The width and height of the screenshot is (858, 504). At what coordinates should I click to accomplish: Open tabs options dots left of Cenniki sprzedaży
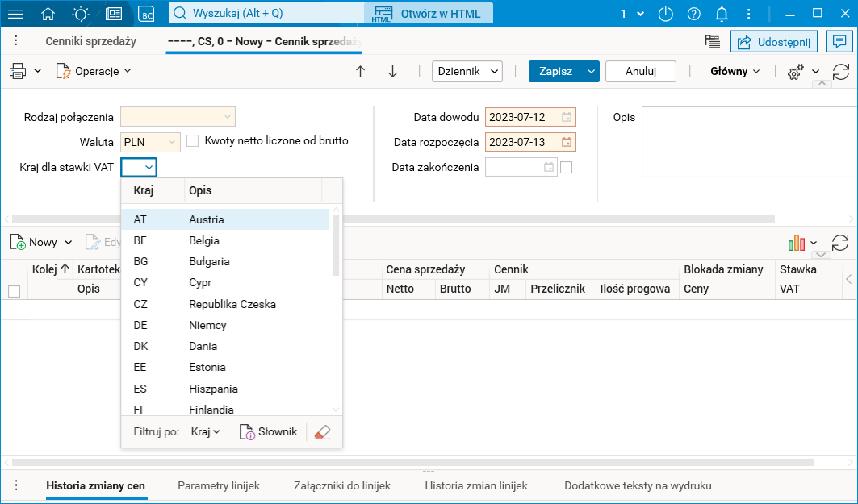pyautogui.click(x=16, y=41)
